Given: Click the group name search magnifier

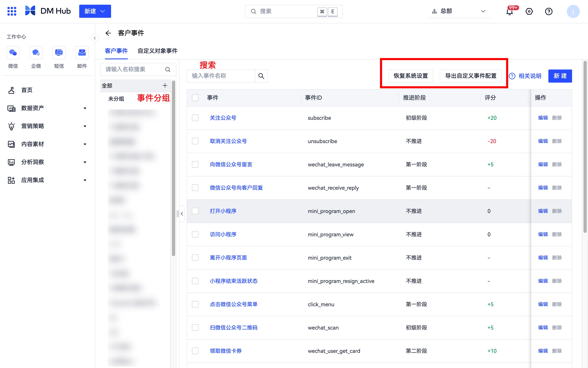Looking at the screenshot, I should point(168,69).
